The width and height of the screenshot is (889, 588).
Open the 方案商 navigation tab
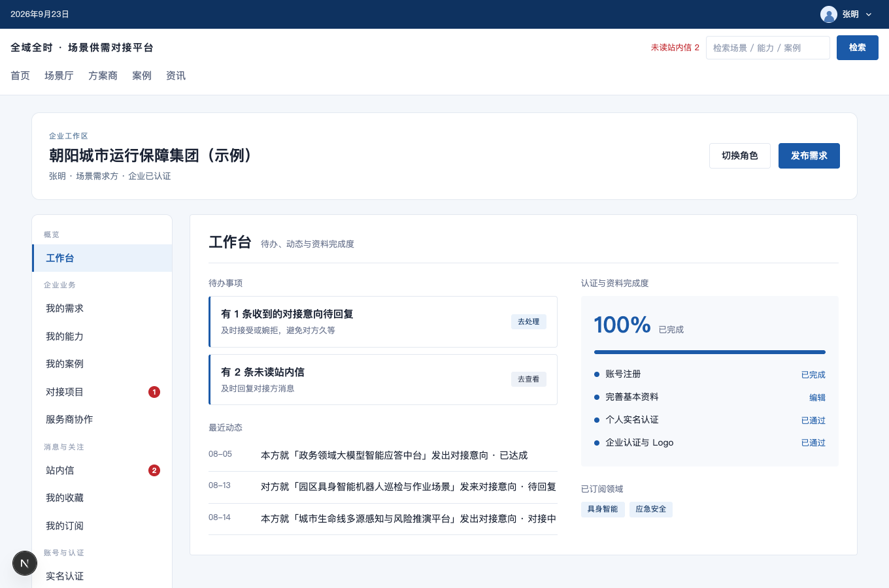(103, 76)
